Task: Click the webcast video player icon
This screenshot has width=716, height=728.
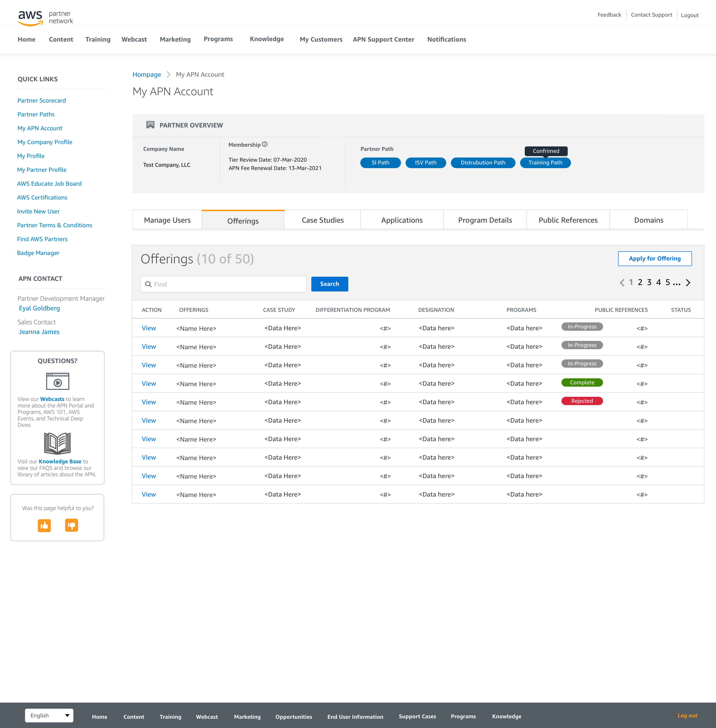Action: coord(58,381)
